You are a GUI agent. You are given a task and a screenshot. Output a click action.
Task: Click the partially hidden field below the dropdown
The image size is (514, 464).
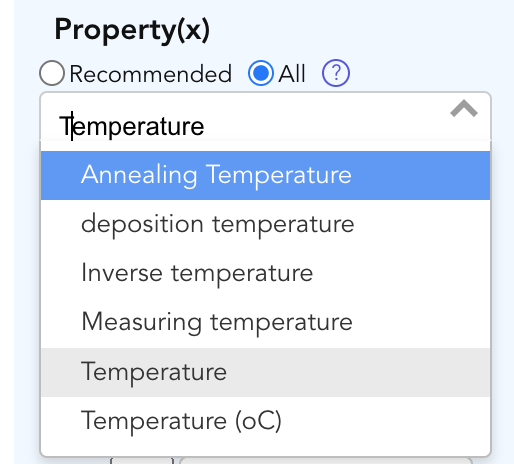pyautogui.click(x=325, y=461)
